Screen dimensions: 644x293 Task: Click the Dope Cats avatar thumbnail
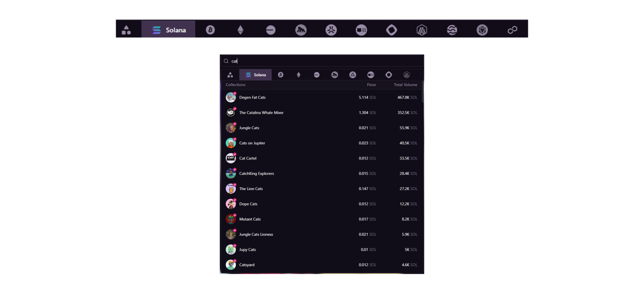pos(231,204)
